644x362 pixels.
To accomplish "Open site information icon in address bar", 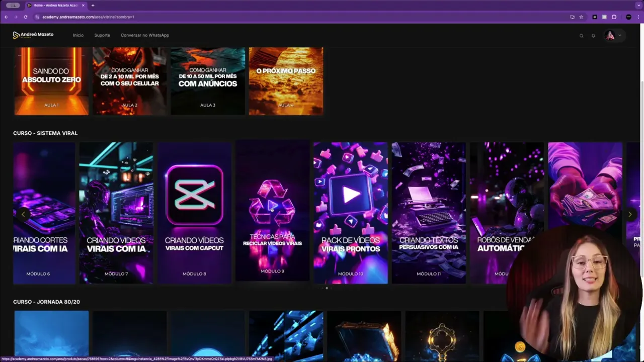I will click(37, 17).
